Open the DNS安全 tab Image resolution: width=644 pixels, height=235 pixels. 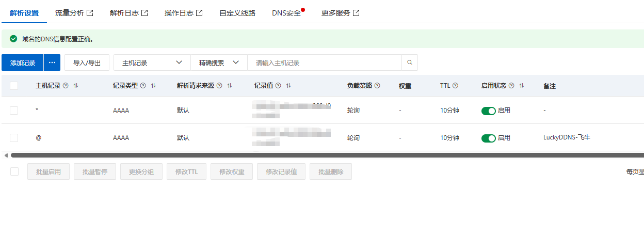pos(286,13)
